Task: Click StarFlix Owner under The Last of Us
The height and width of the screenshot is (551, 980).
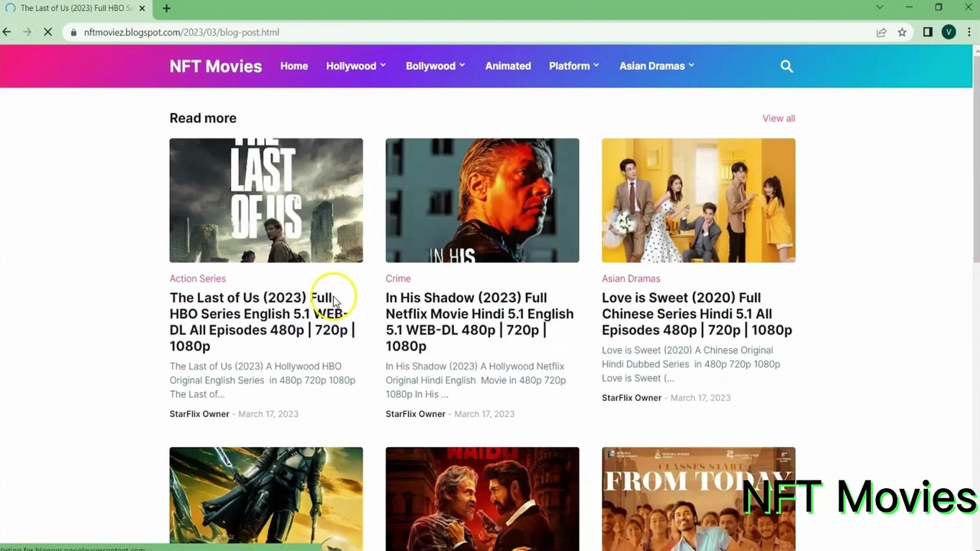Action: tap(199, 414)
